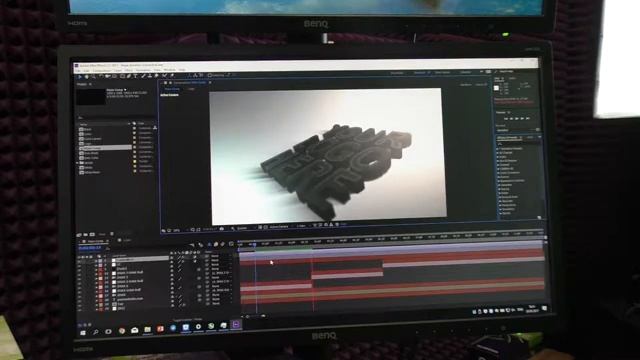Open Active Camera view dropdown

[279, 227]
